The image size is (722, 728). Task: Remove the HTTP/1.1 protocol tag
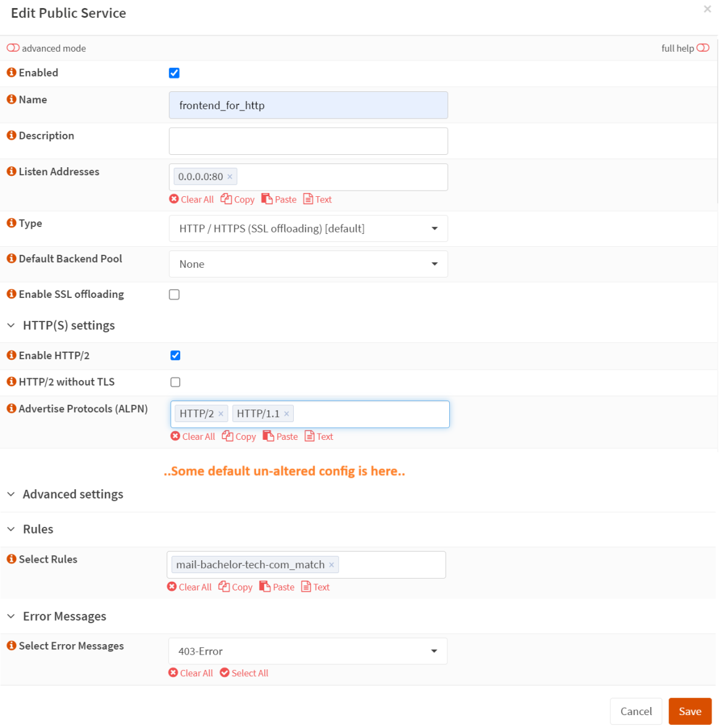coord(286,413)
